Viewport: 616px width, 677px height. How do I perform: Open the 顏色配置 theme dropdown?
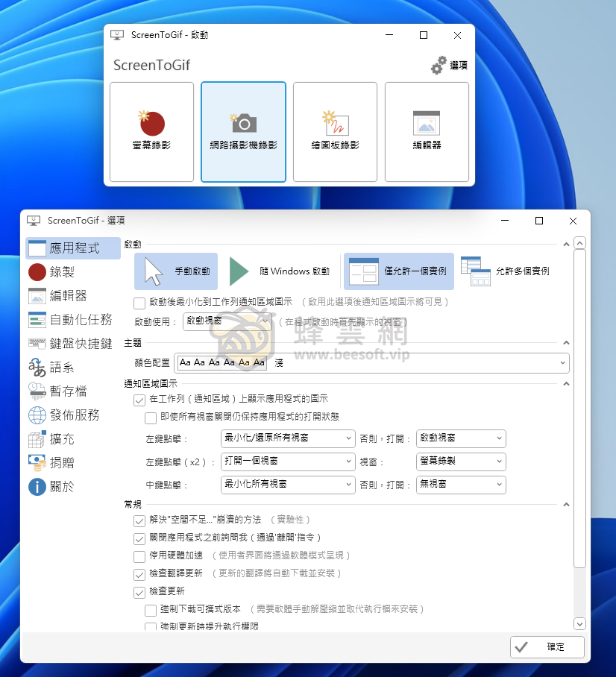[371, 363]
